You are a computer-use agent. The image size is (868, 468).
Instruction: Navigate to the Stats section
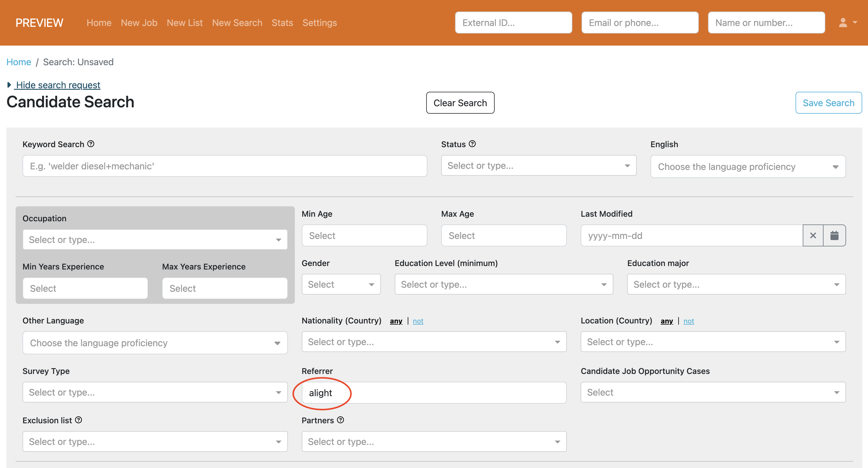click(x=282, y=23)
